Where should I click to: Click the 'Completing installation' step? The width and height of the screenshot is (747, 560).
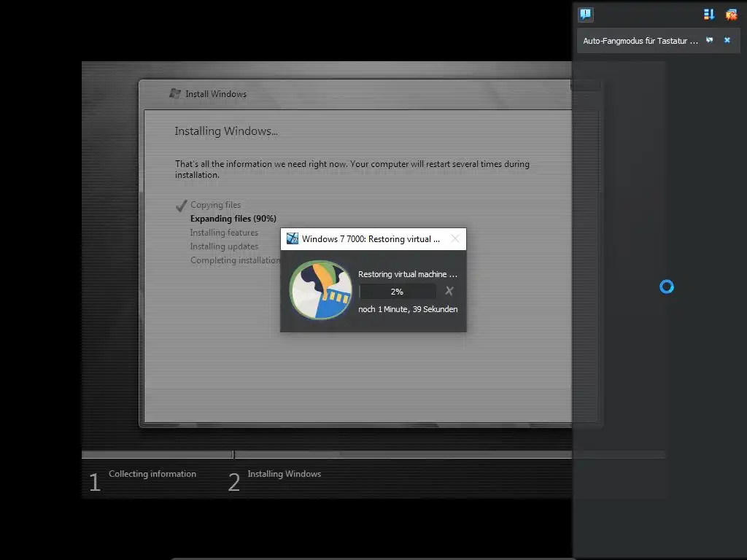coord(236,260)
